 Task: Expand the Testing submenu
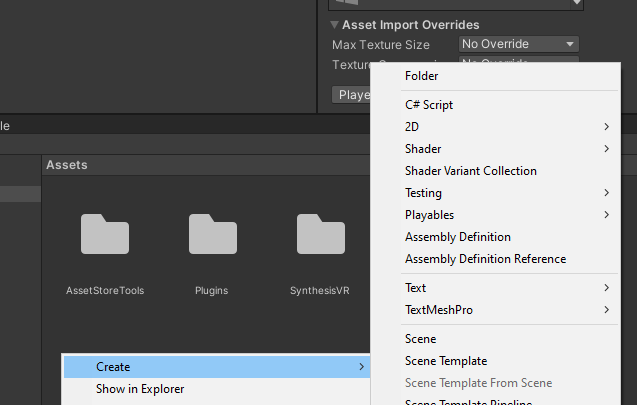(495, 193)
